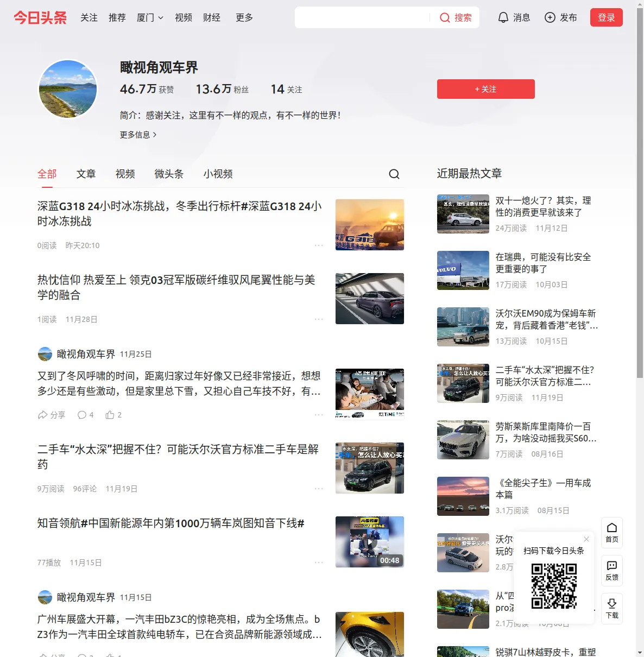The width and height of the screenshot is (644, 657).
Task: Open hot article 锐骐7山林越野皮卡
Action: click(546, 652)
